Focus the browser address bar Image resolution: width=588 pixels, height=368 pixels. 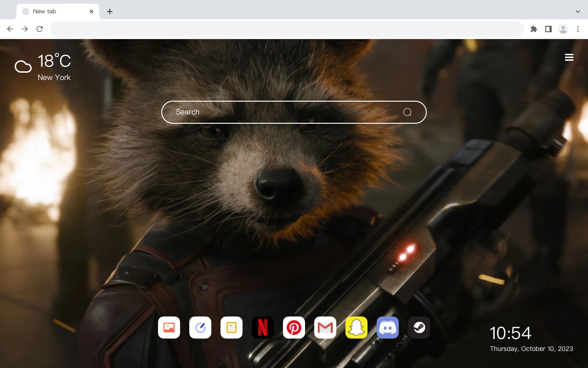287,29
